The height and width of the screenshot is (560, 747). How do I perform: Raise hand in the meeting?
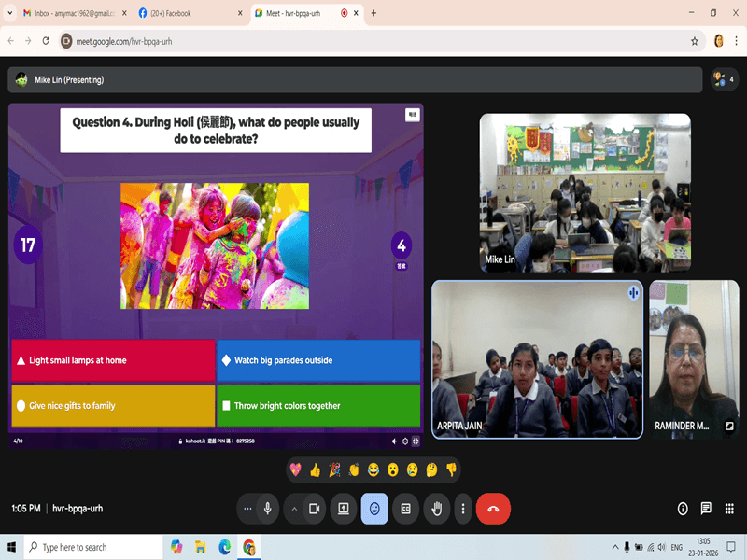click(436, 509)
